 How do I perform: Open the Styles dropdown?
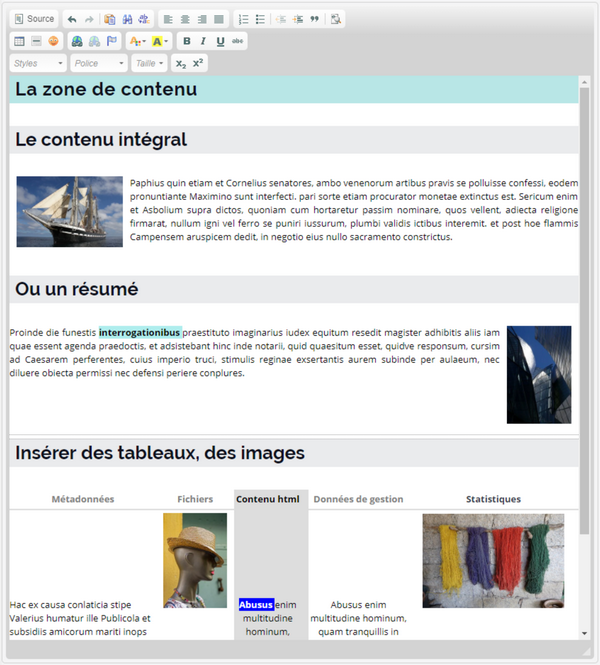pyautogui.click(x=38, y=63)
